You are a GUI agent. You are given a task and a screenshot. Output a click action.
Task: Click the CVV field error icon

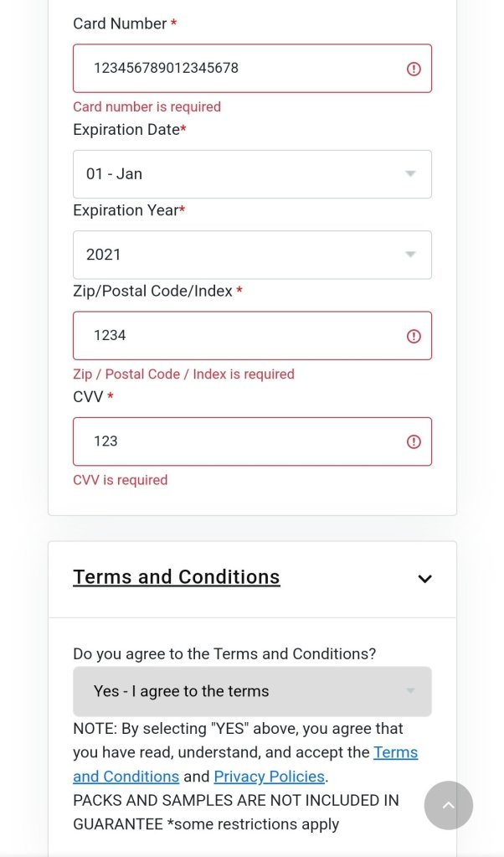414,441
